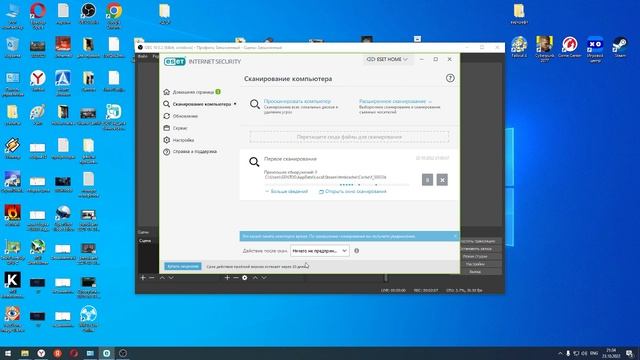Add a source with plus in OBS
This screenshot has height=360, width=640.
(x=227, y=278)
